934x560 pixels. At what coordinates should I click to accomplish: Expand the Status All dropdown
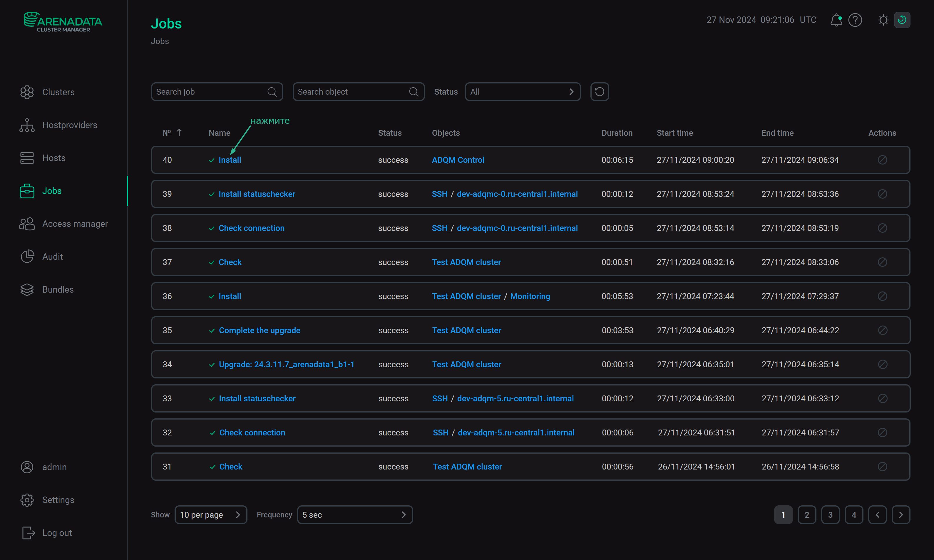522,92
